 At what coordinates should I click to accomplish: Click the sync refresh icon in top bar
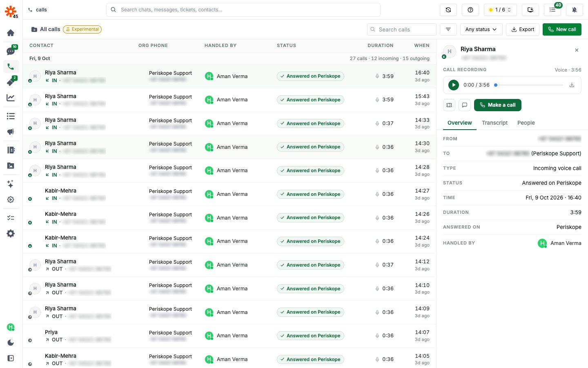[x=448, y=10]
